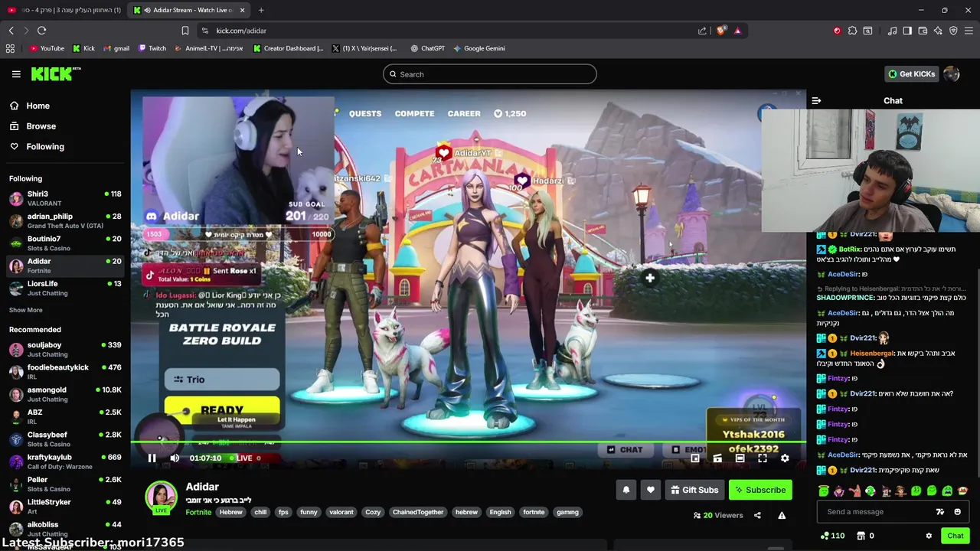Open Leo AI sparkle icon
The image size is (980, 551).
938,31
